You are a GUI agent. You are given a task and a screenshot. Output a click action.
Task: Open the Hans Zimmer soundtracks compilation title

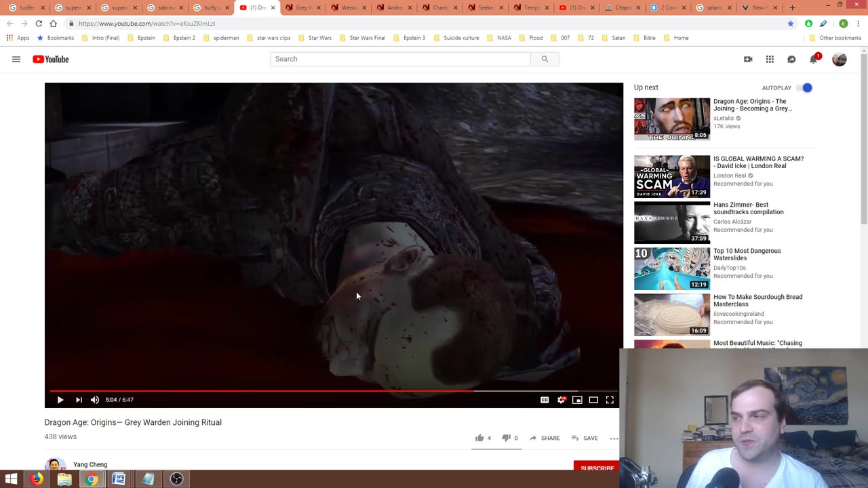[x=748, y=208]
